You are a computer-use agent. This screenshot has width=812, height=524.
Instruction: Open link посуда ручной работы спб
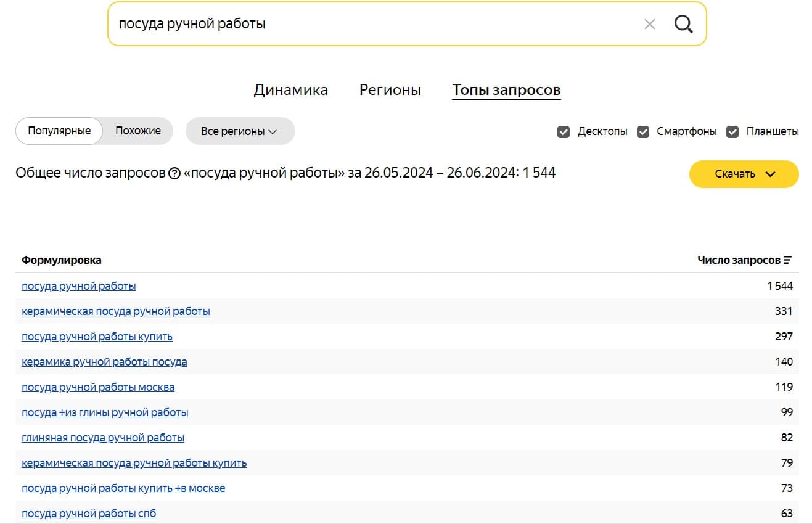[89, 514]
